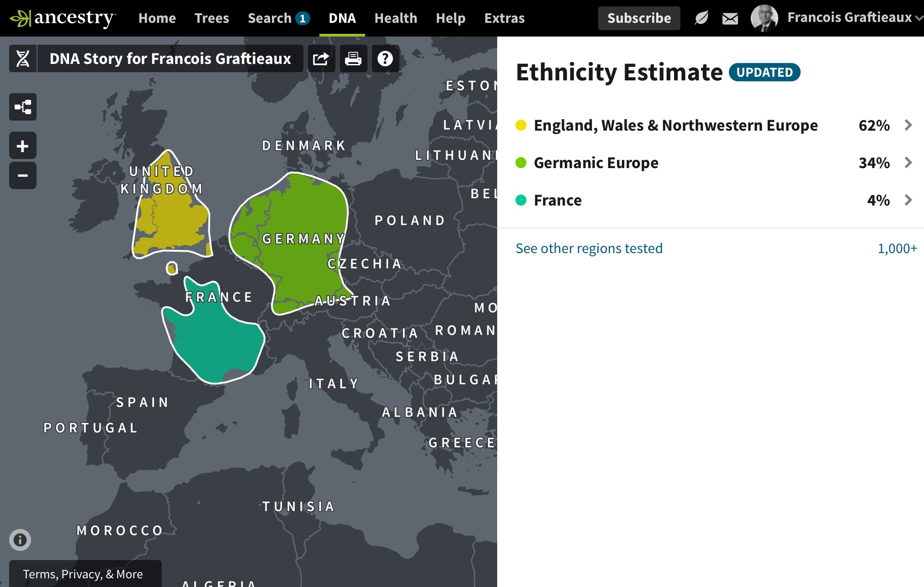This screenshot has height=587, width=924.
Task: Open map info circle icon
Action: tap(20, 540)
